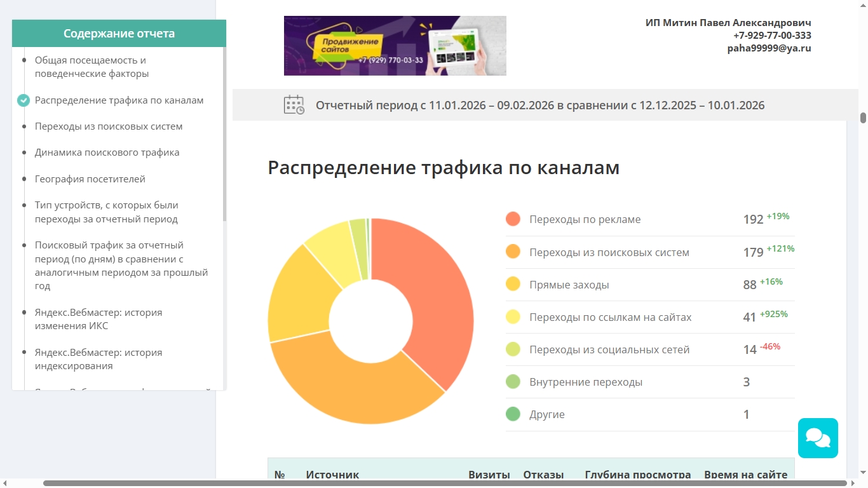868x488 pixels.
Task: Navigate to Яндекс.Вебмастер: история изменения ИКС
Action: [x=98, y=319]
